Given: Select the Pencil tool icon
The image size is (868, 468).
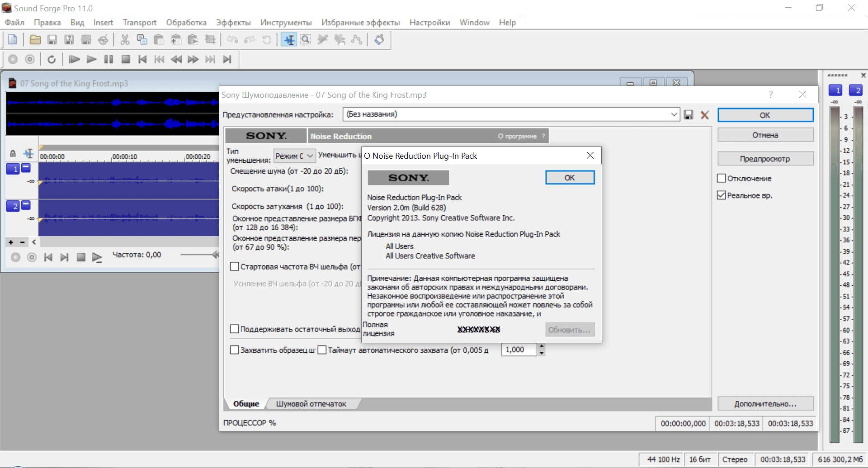Looking at the screenshot, I should [x=322, y=40].
